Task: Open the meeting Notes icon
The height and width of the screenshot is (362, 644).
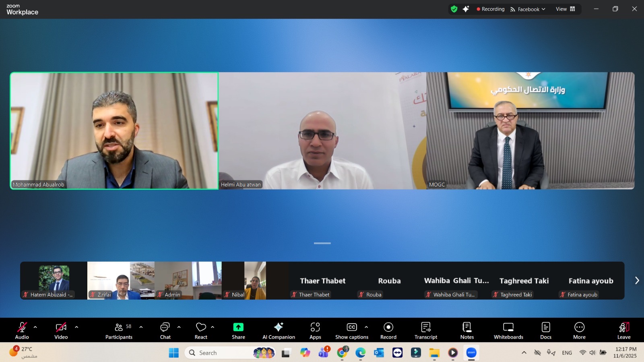Action: (x=467, y=330)
